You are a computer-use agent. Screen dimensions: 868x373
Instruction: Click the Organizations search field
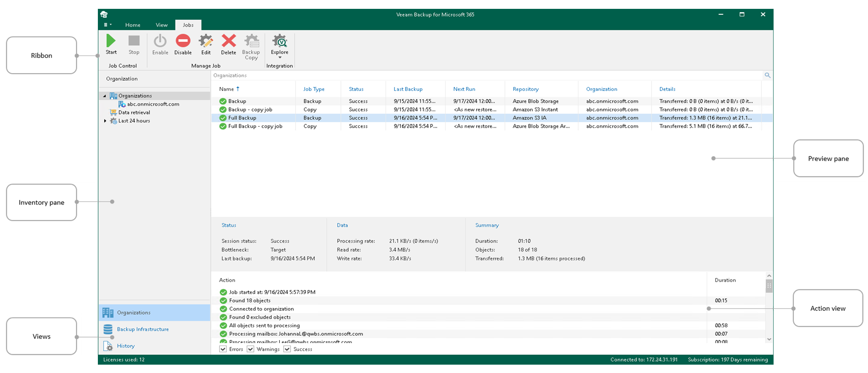click(487, 75)
